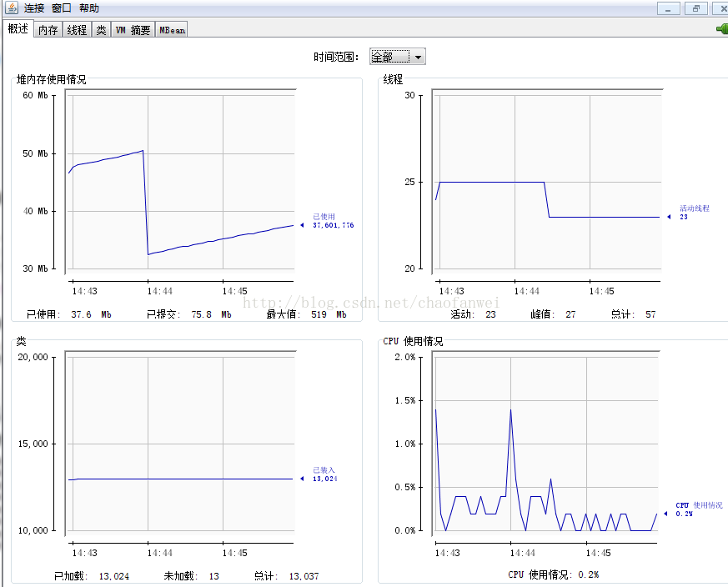Switch to the MBean tab
The image size is (728, 587).
pyautogui.click(x=172, y=30)
